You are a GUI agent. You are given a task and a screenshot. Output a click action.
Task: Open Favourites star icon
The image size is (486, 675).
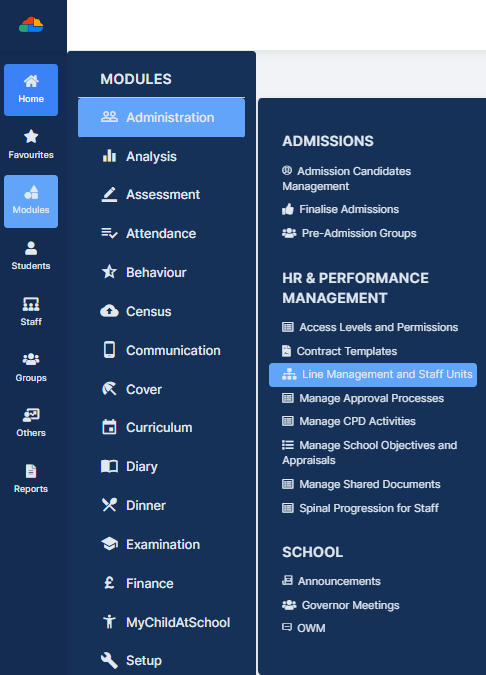point(31,136)
